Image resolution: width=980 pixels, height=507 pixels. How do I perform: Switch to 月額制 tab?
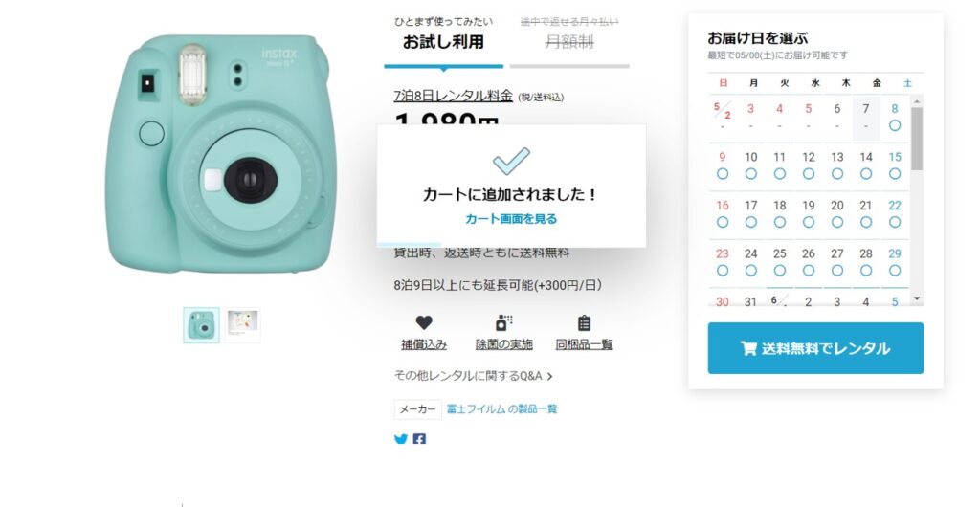point(569,42)
